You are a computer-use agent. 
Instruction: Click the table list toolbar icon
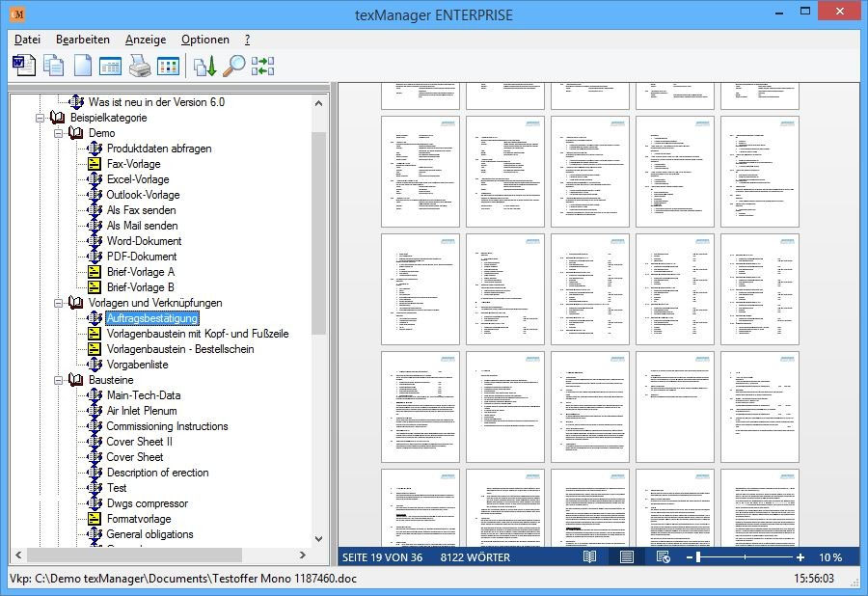coord(112,65)
